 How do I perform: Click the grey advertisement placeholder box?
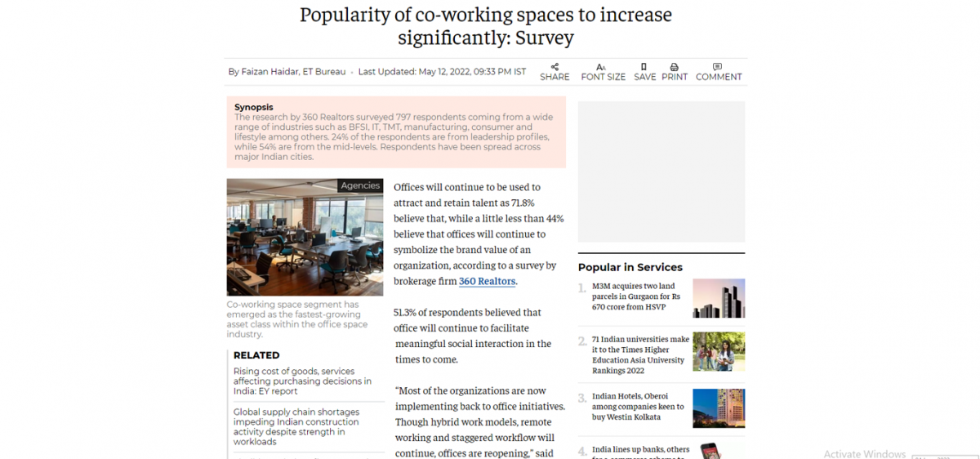661,172
